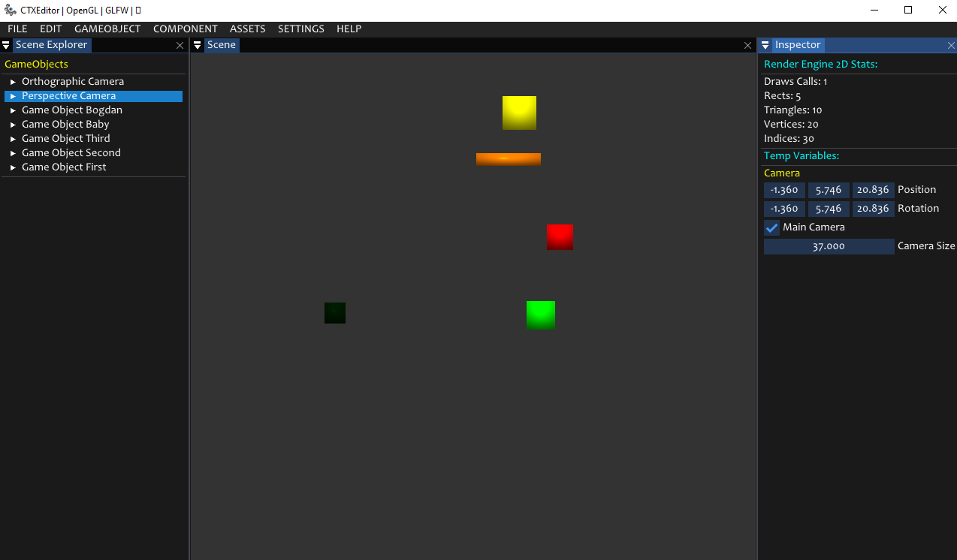
Task: Toggle the Main Camera checkbox
Action: coord(771,227)
